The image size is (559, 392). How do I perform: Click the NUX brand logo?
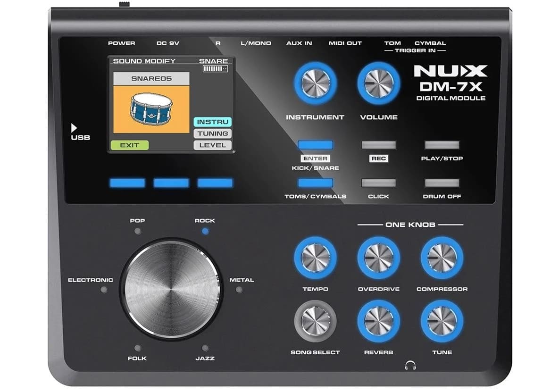pos(451,71)
